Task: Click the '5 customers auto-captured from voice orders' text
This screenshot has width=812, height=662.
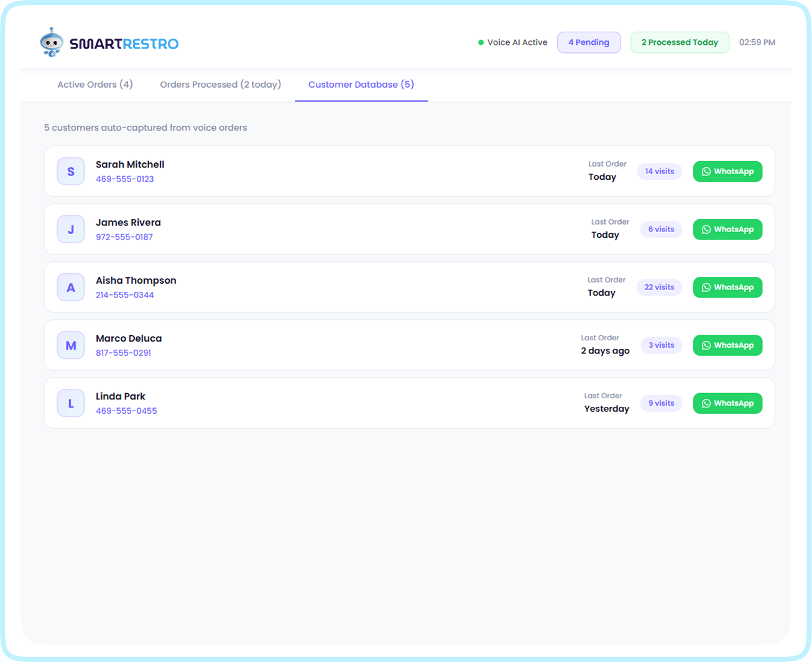Action: pyautogui.click(x=145, y=128)
